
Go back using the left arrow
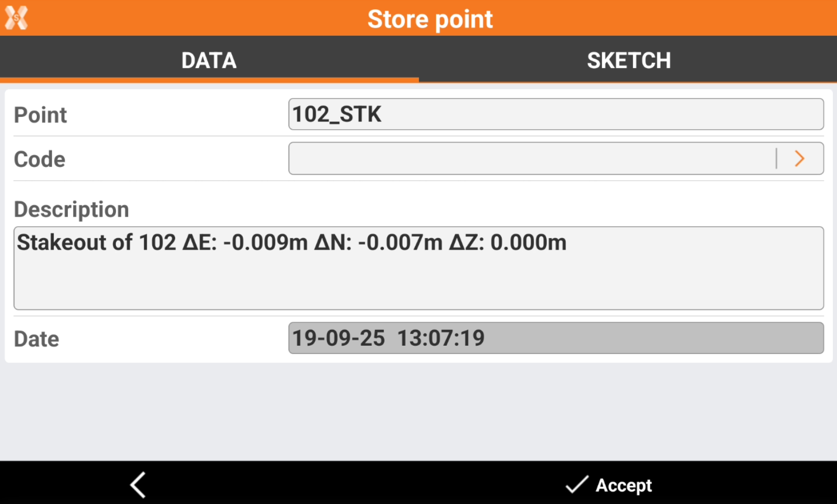[x=138, y=484]
